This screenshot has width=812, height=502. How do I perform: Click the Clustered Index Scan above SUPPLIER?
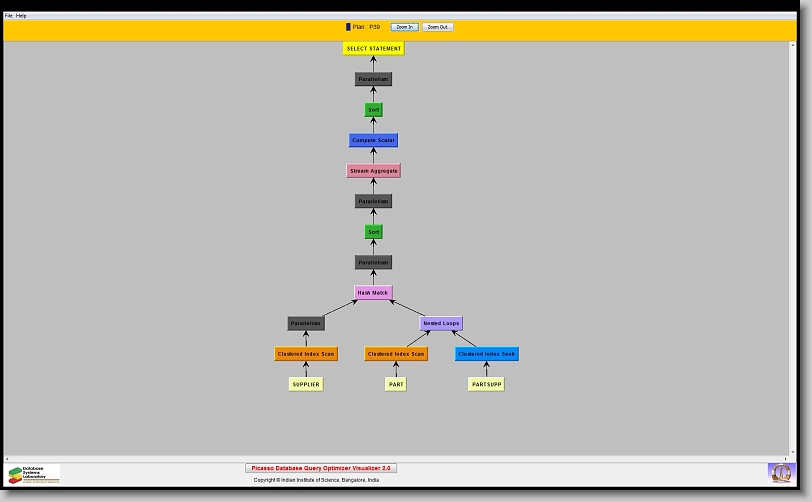coord(306,354)
